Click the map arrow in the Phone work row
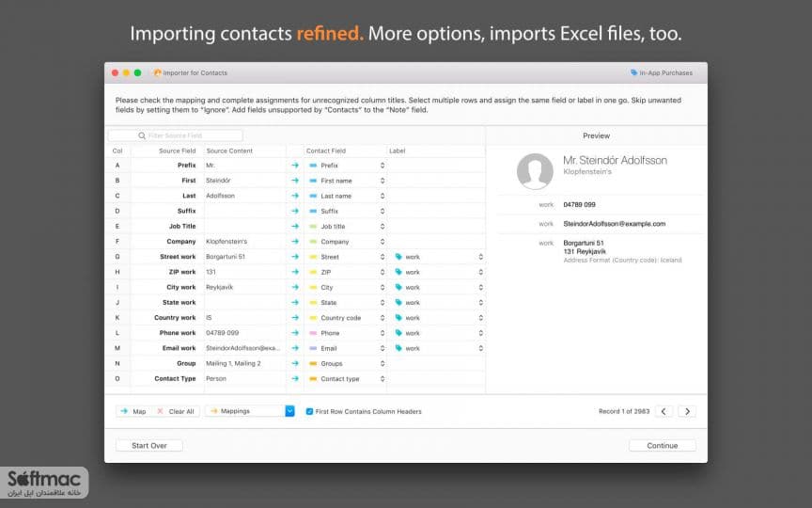Screen dimensions: 812x508 295,333
